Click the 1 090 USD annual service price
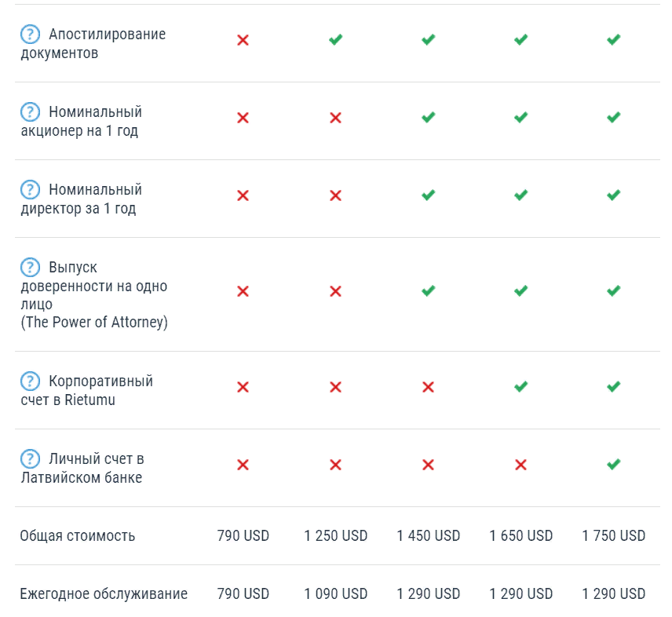Image resolution: width=672 pixels, height=617 pixels. point(335,594)
